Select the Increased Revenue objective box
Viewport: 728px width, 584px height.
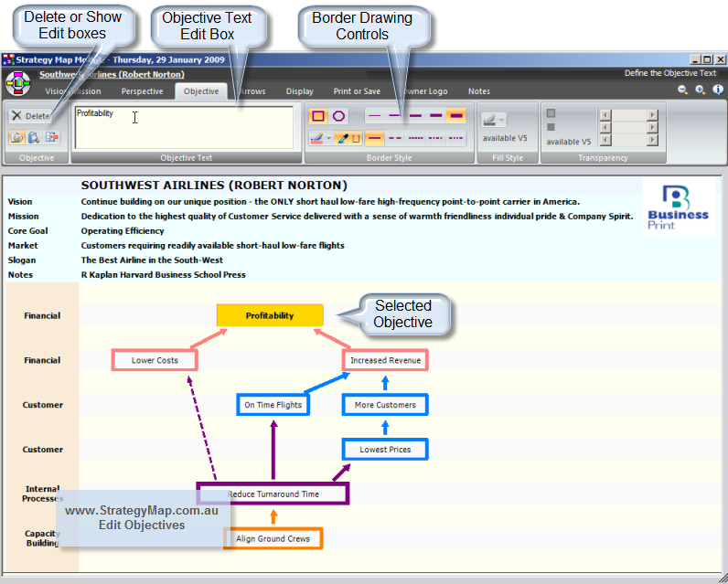click(385, 360)
